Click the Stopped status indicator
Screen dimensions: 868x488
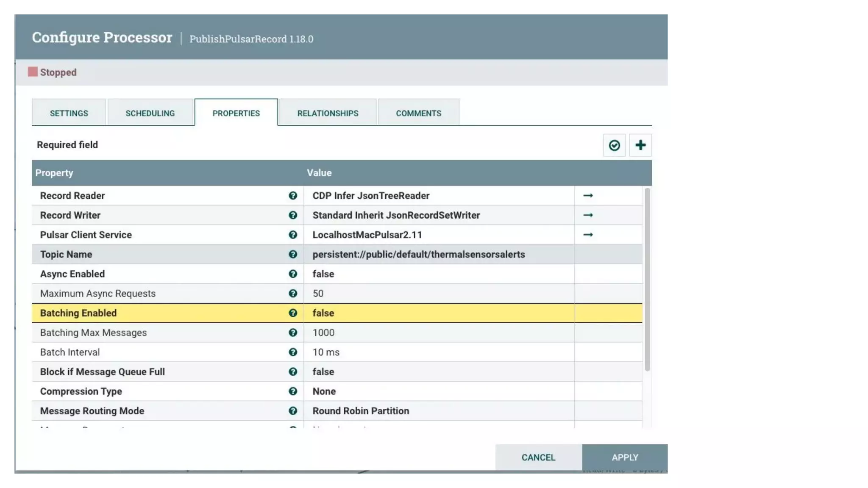(53, 72)
